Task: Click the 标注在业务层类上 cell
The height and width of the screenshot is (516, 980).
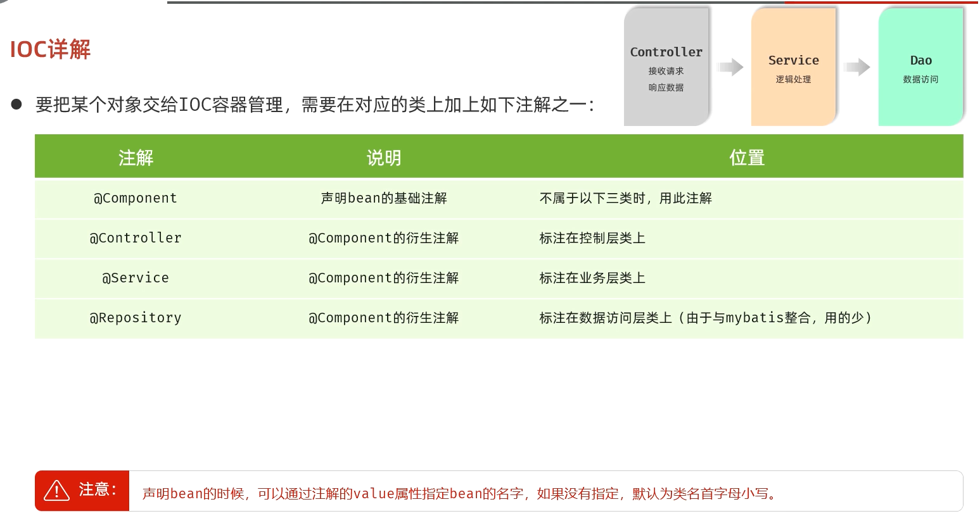Action: [x=592, y=278]
